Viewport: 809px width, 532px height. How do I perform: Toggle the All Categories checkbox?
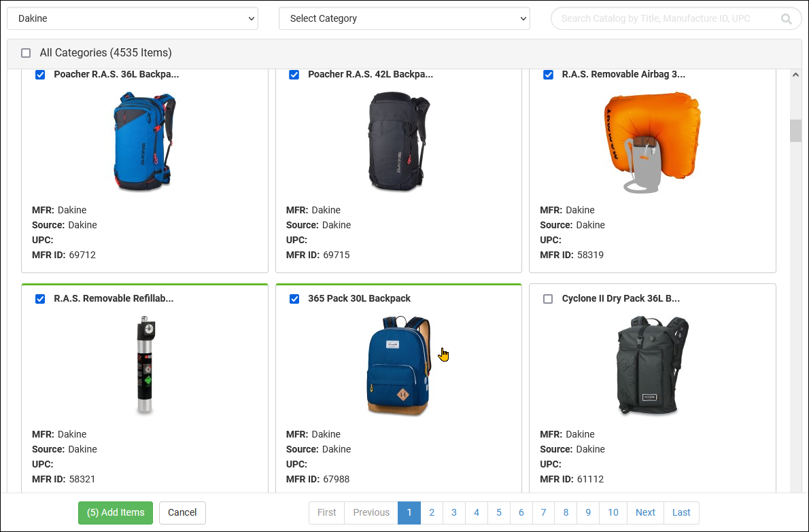pyautogui.click(x=26, y=53)
